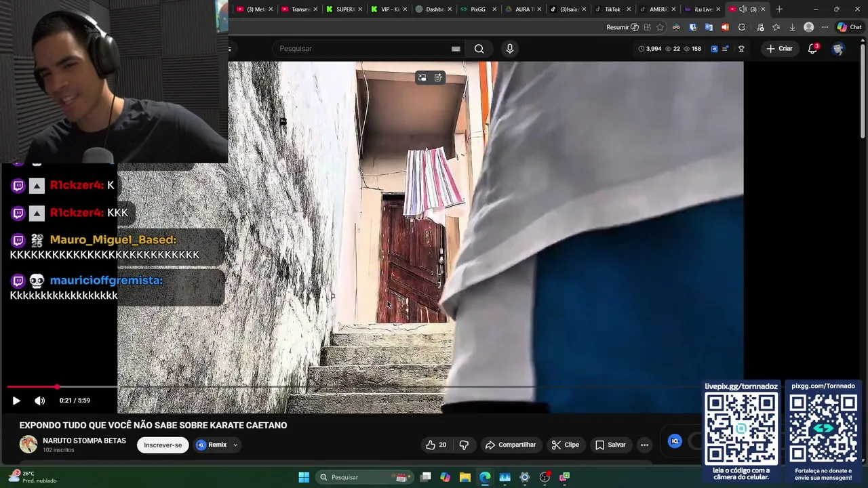Open a new browser tab
The image size is (868, 488).
pos(779,9)
